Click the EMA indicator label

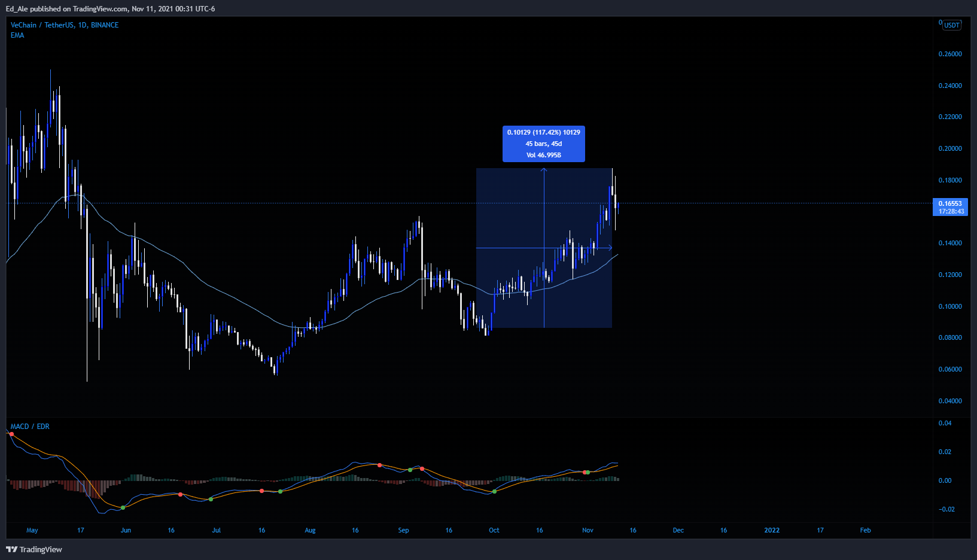point(17,35)
